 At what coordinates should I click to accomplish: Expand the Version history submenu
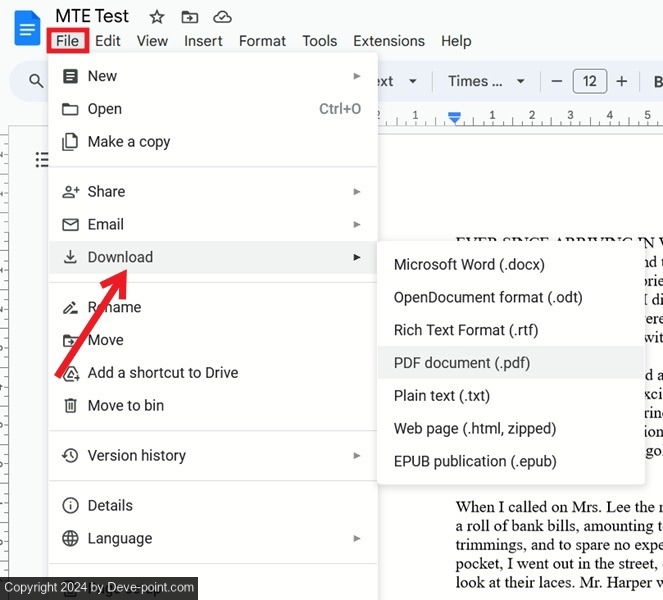tap(357, 455)
